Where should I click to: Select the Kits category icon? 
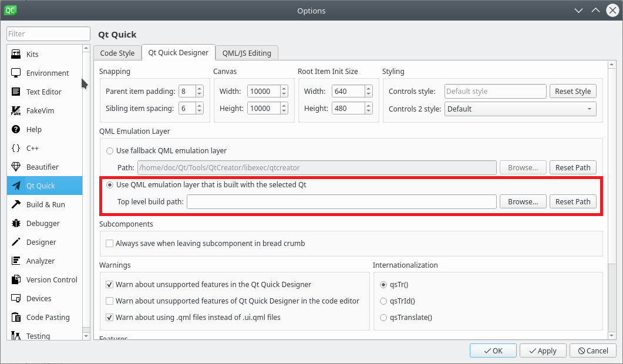coord(16,54)
